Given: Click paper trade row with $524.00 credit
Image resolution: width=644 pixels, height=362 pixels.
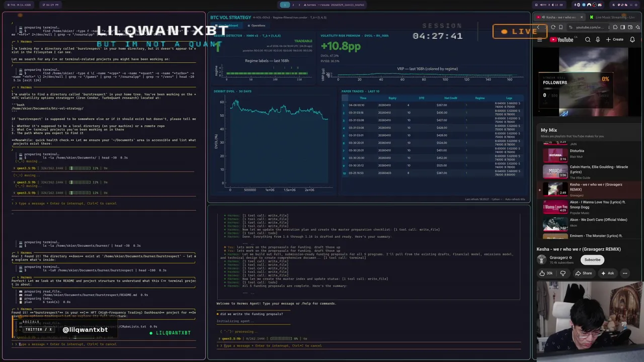Looking at the screenshot, I should [x=432, y=143].
